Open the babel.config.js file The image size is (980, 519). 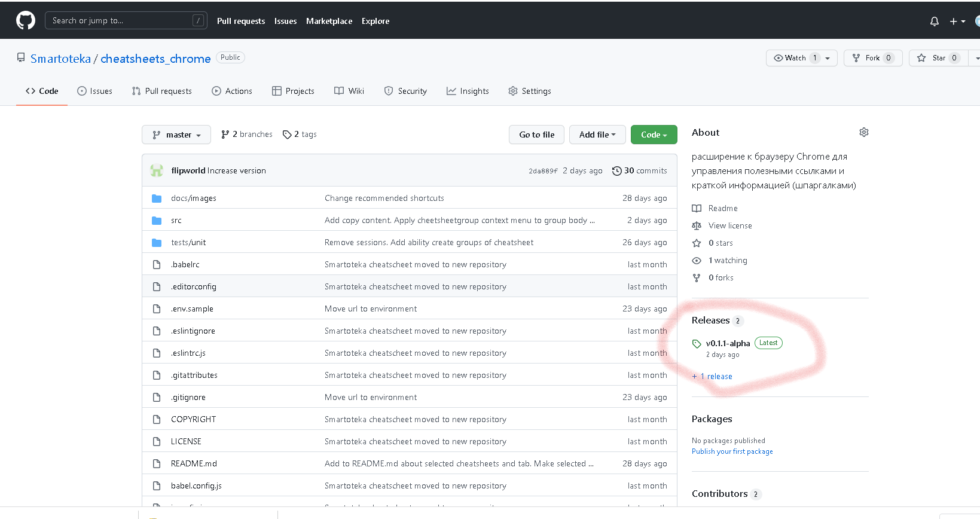pyautogui.click(x=196, y=486)
